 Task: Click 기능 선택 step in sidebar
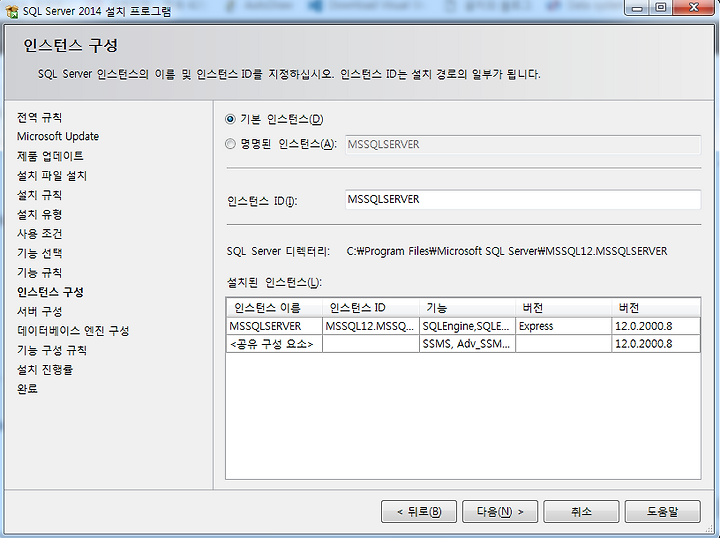pos(39,253)
